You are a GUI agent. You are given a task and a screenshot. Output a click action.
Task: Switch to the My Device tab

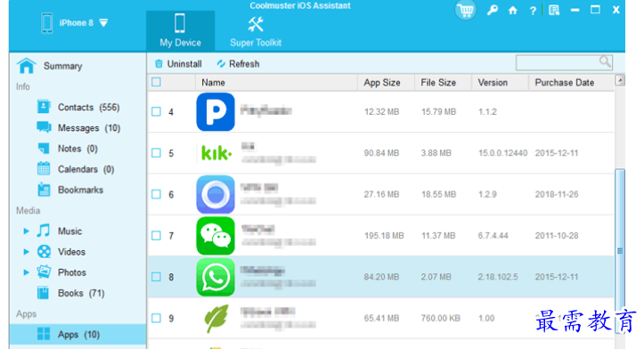[x=180, y=31]
